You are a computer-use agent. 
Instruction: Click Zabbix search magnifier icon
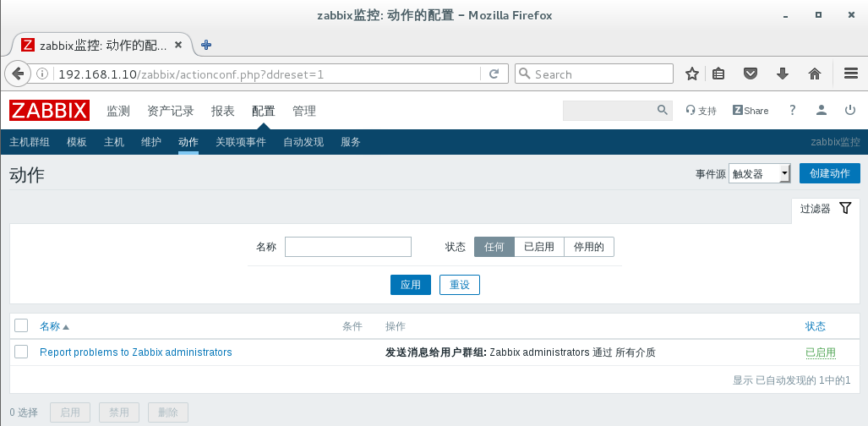coord(662,110)
